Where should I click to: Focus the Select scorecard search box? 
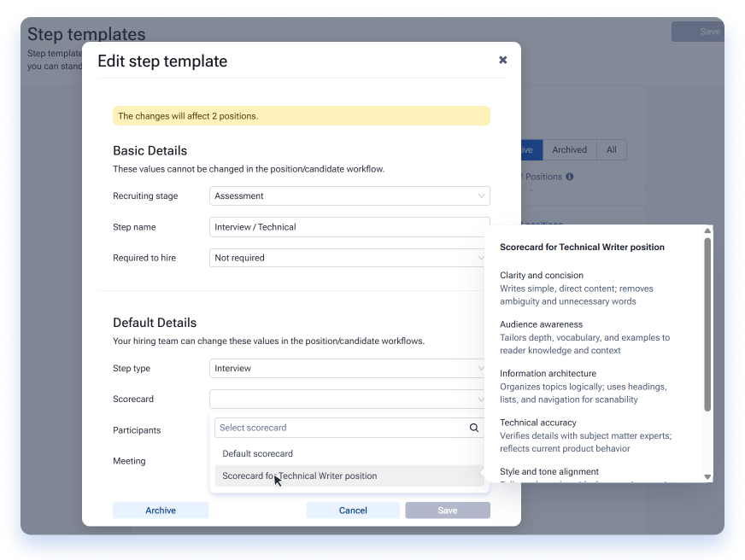[x=349, y=428]
